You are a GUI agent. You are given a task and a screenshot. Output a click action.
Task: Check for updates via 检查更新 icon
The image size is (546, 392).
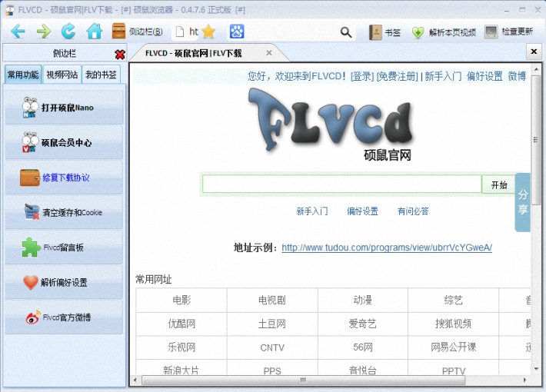coord(491,32)
